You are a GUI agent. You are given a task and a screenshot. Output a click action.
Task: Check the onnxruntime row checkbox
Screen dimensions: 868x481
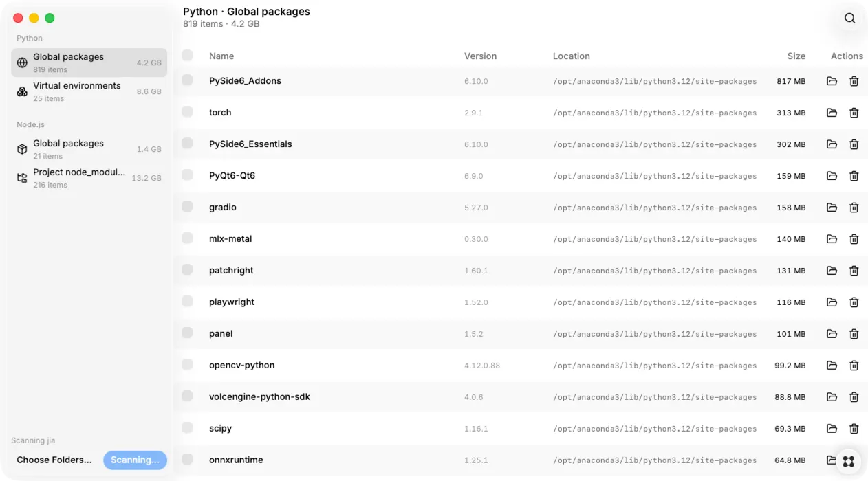pyautogui.click(x=187, y=459)
